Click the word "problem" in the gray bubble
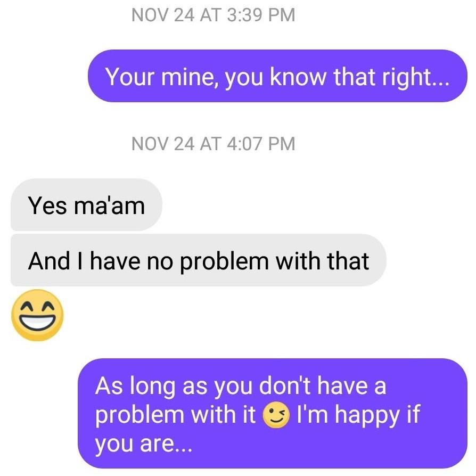Viewport: 476px width, 476px height. [x=224, y=261]
